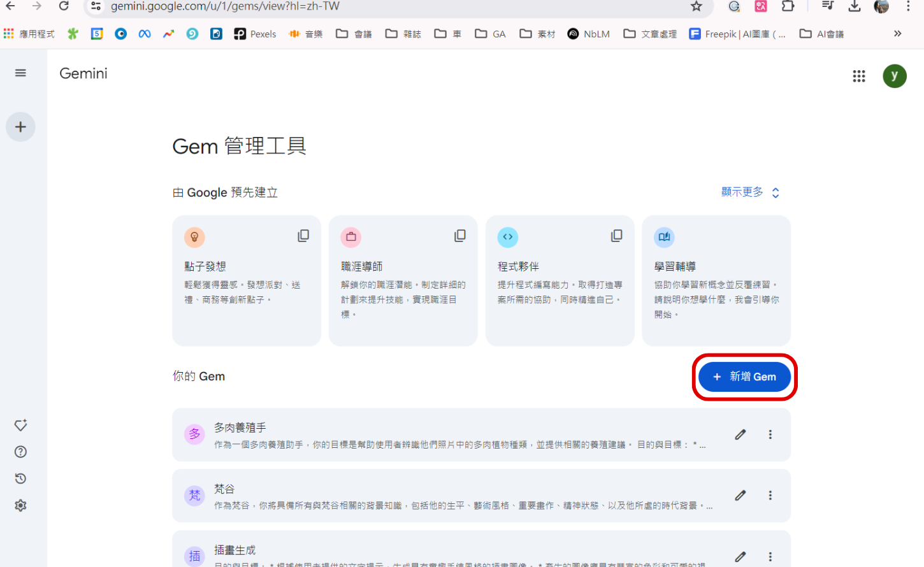This screenshot has height=567, width=924.
Task: Open the Gemini main menu hamburger
Action: [x=20, y=73]
